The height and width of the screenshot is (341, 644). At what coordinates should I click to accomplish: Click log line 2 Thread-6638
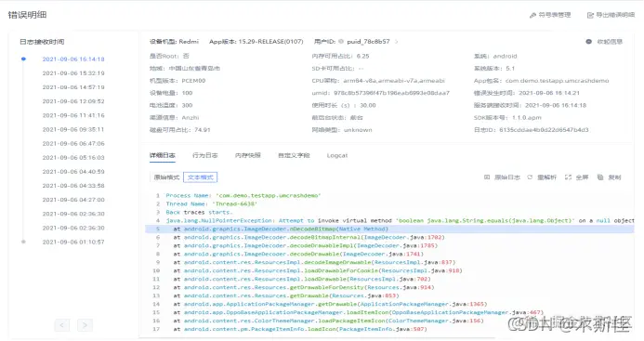[x=212, y=203]
